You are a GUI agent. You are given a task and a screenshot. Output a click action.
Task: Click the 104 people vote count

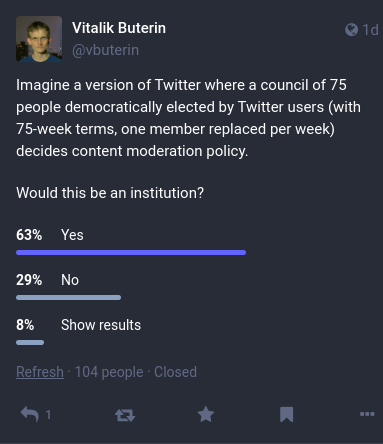click(x=109, y=372)
